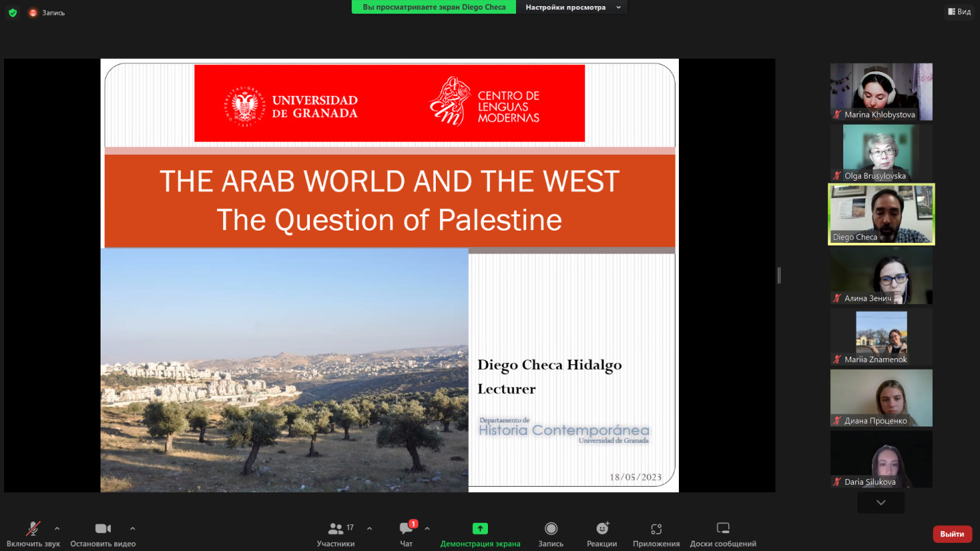Select Диана Проценко video thumbnail
The width and height of the screenshot is (980, 551).
[881, 398]
